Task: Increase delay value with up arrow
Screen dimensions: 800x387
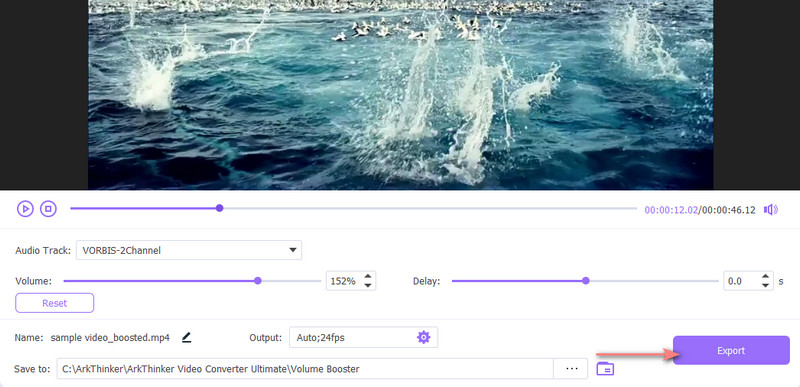Action: tap(765, 276)
